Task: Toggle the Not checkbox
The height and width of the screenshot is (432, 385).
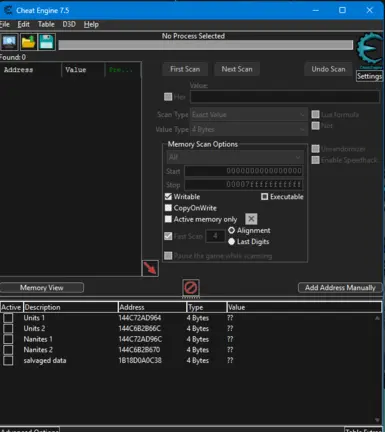Action: click(x=315, y=126)
